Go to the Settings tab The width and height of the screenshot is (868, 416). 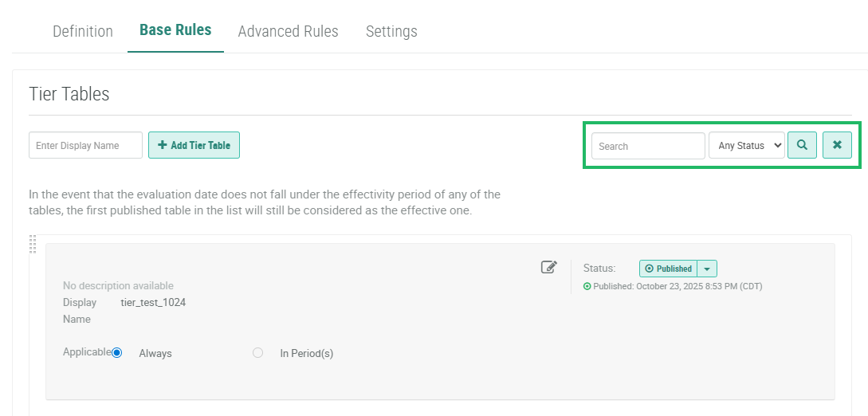pyautogui.click(x=391, y=32)
